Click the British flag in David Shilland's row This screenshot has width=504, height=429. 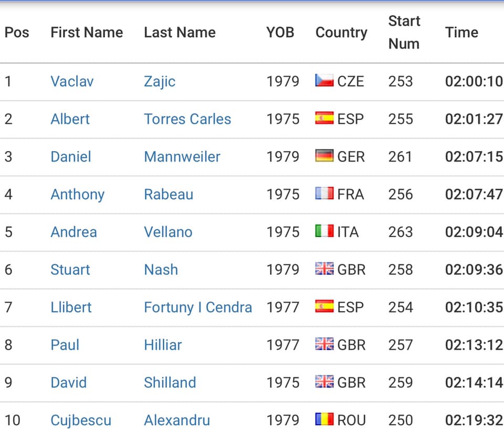324,381
